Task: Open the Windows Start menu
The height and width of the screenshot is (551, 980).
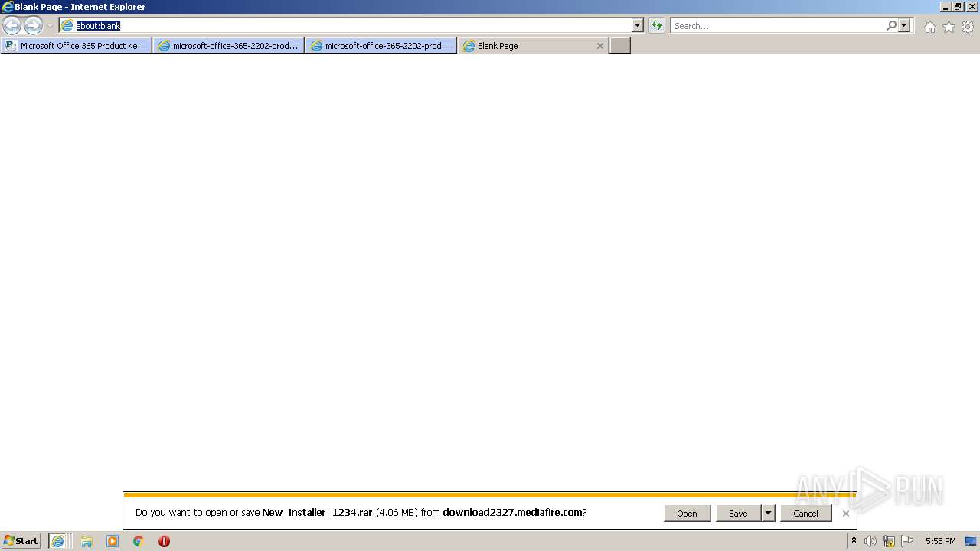Action: [x=21, y=541]
